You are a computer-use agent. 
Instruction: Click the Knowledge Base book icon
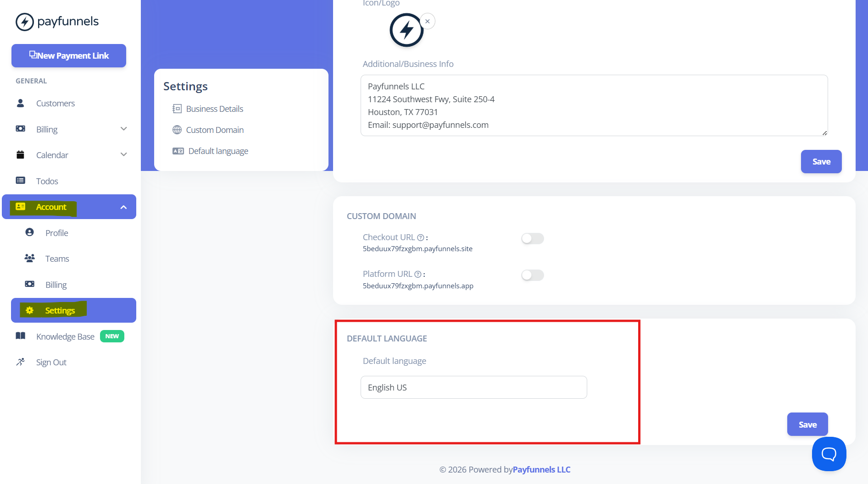pyautogui.click(x=21, y=336)
